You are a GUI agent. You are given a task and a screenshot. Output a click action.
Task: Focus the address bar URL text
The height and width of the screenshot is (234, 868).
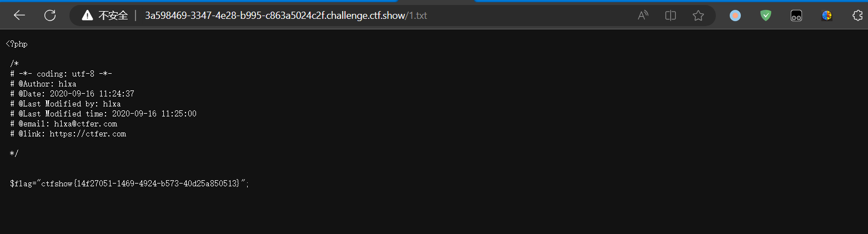click(286, 16)
